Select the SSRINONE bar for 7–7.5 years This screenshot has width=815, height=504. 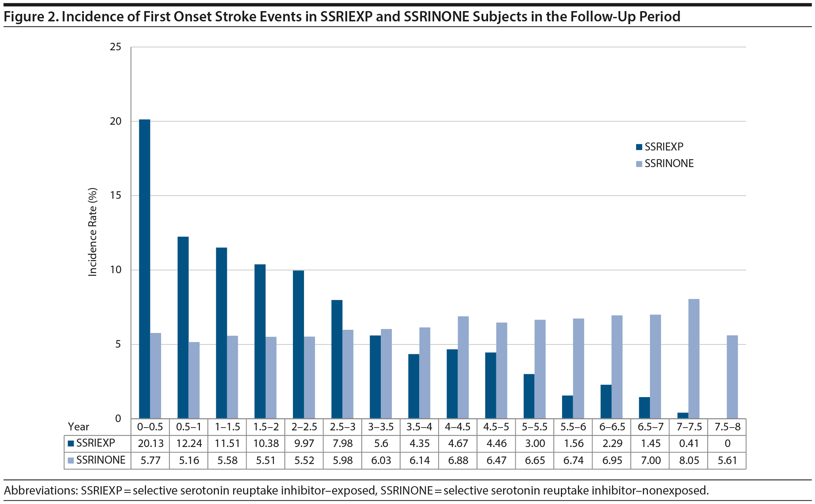694,359
